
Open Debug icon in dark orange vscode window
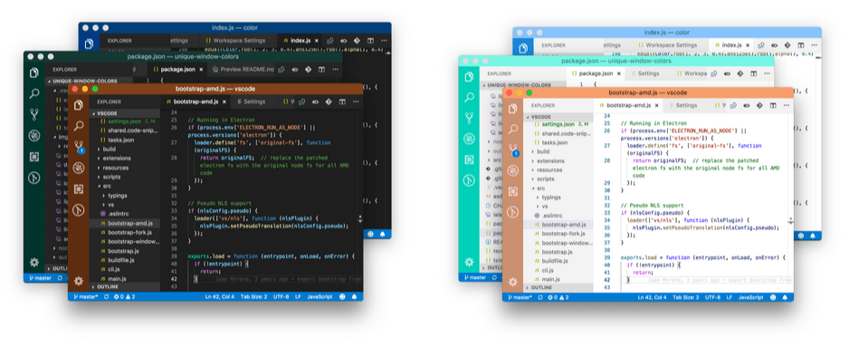[x=79, y=168]
